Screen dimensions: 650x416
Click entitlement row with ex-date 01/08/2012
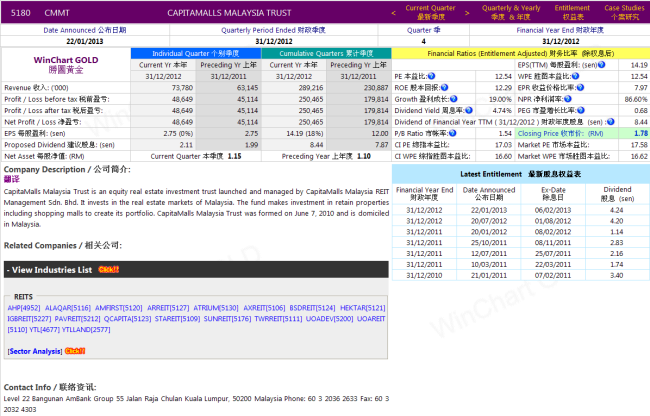click(x=521, y=221)
